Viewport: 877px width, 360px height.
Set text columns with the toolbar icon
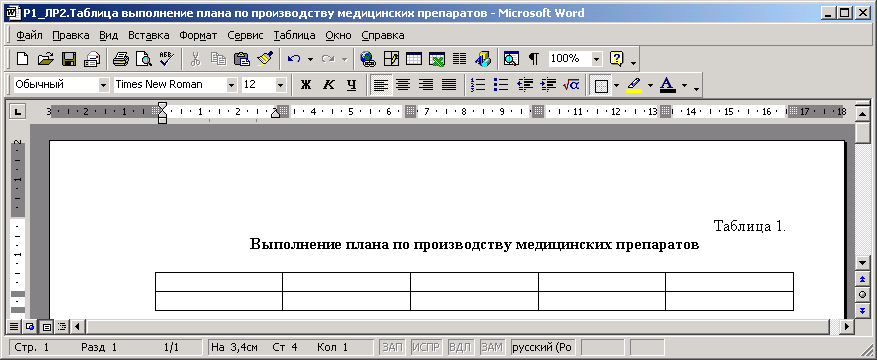pyautogui.click(x=460, y=58)
